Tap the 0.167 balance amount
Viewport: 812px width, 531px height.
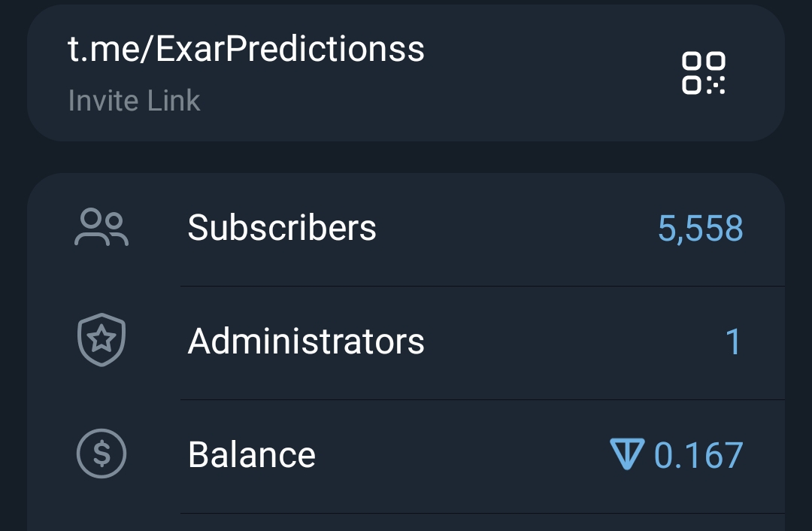(x=698, y=455)
